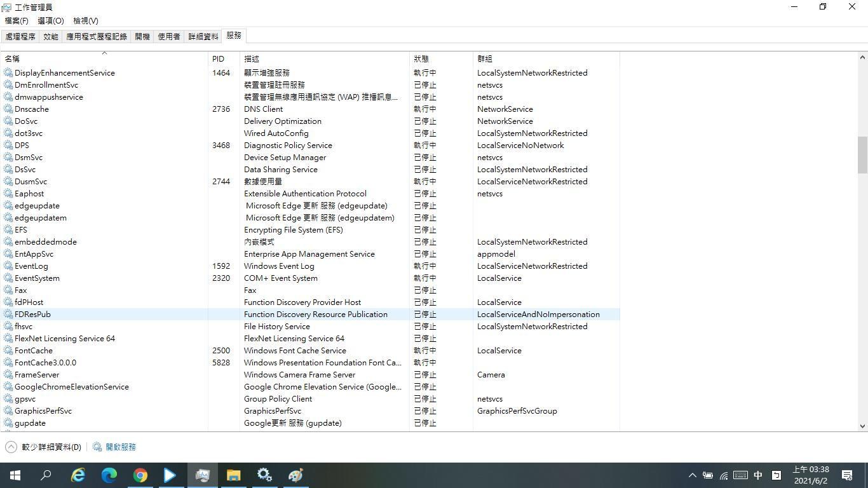Launch Internet Explorer from the taskbar
The width and height of the screenshot is (868, 488).
tap(78, 475)
